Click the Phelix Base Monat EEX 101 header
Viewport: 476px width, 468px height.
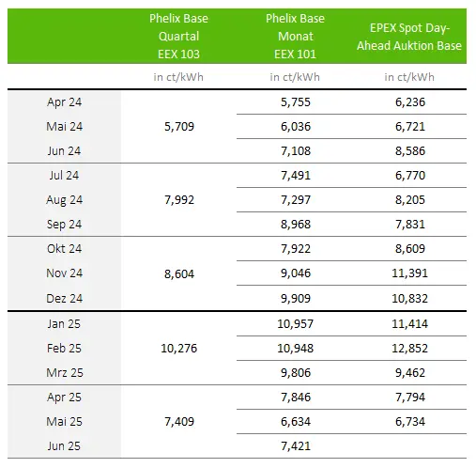click(x=295, y=37)
